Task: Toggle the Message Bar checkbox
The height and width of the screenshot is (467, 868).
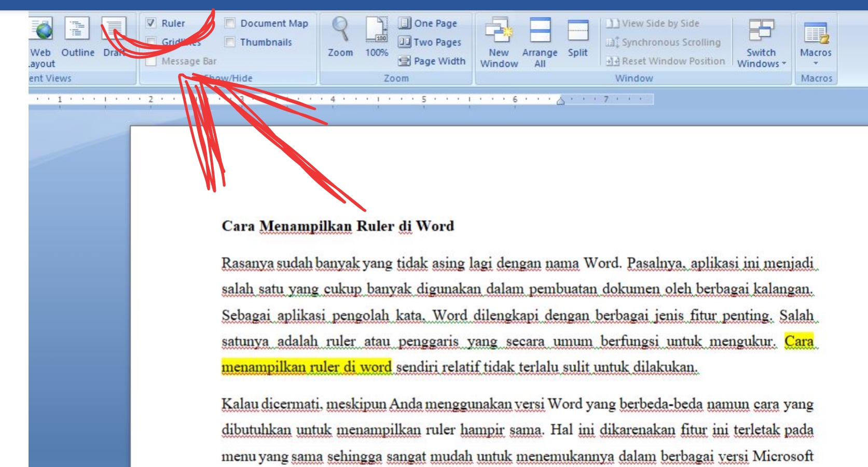Action: coord(151,61)
